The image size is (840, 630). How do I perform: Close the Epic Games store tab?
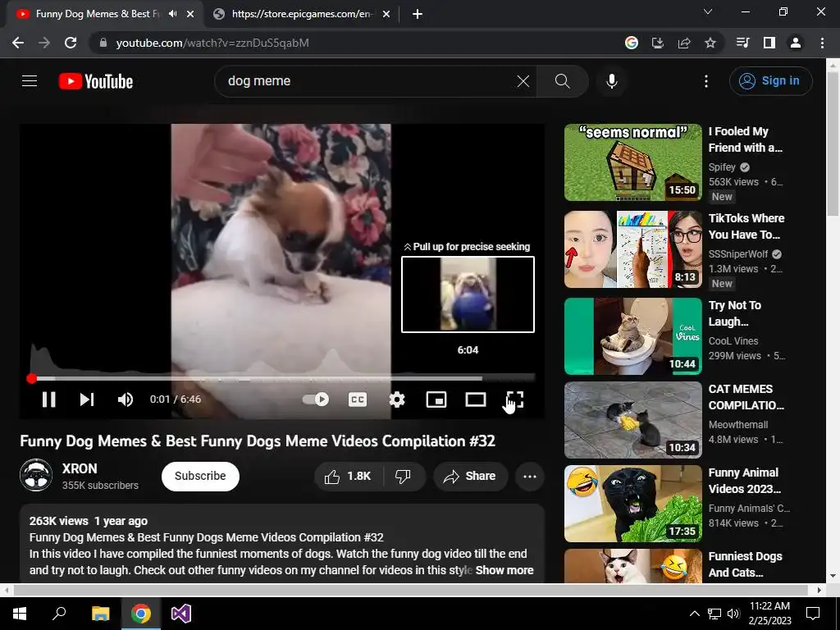coord(386,15)
